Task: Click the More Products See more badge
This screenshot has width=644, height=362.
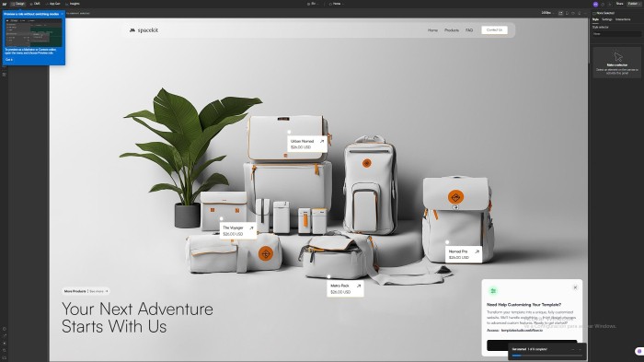Action: point(86,291)
